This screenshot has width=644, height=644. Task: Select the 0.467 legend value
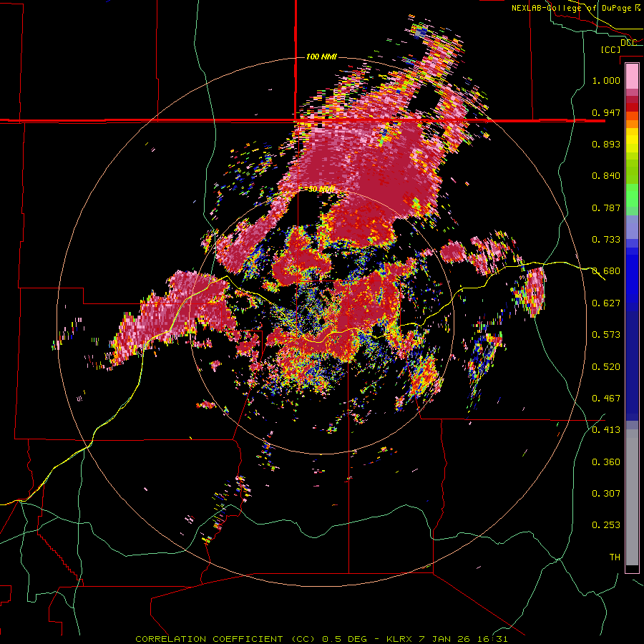606,399
